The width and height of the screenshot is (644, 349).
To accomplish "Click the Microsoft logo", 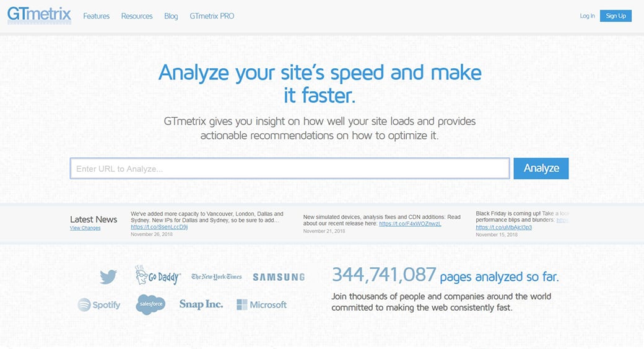I will click(x=261, y=304).
